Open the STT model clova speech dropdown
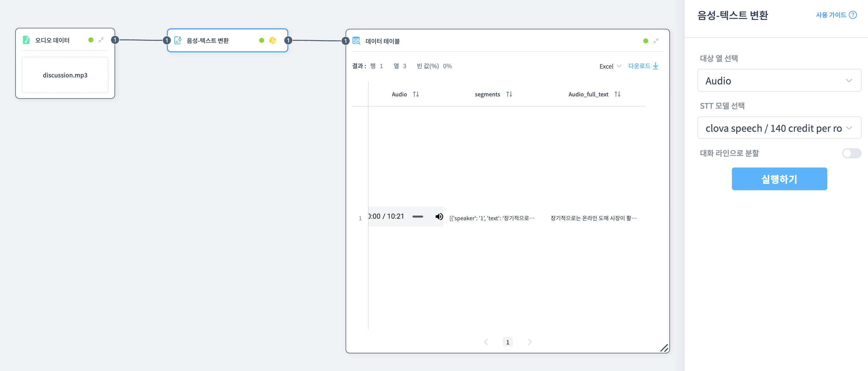This screenshot has width=868, height=371. point(779,128)
